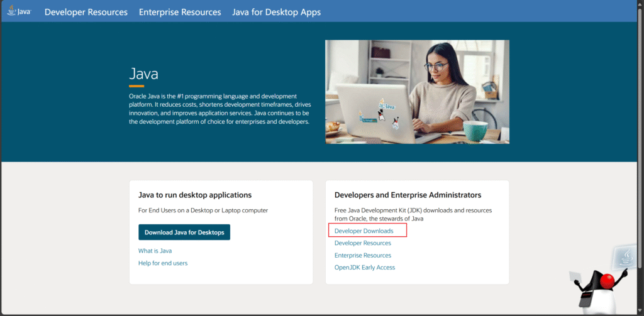Click the Java logo in header

(x=19, y=11)
